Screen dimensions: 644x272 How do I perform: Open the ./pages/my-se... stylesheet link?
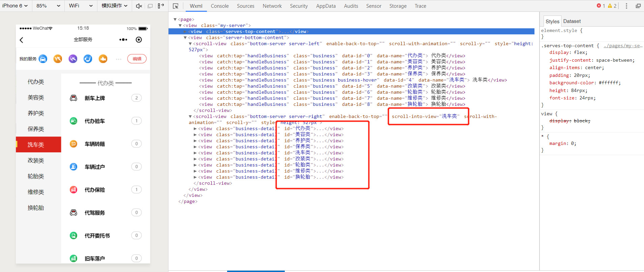tap(623, 46)
